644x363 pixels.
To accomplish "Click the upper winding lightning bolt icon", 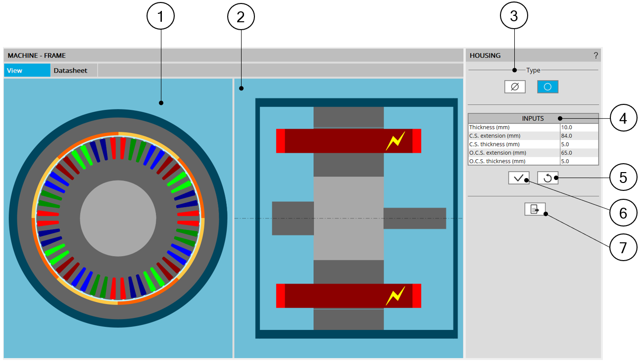I will point(395,141).
